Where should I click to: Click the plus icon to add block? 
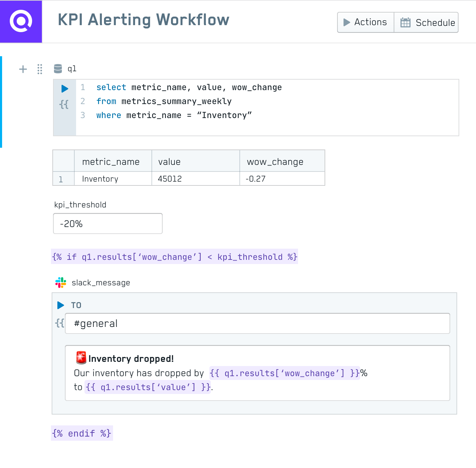click(x=23, y=69)
